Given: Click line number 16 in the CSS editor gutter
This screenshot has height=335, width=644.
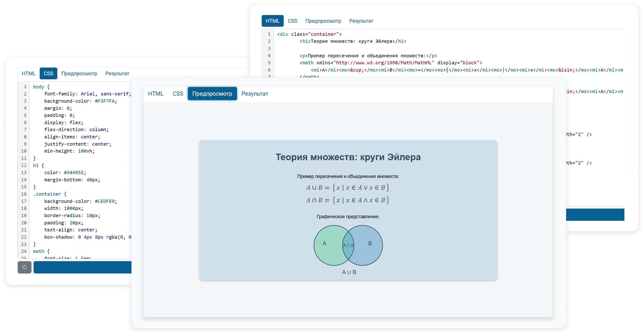Looking at the screenshot, I should click(24, 194).
